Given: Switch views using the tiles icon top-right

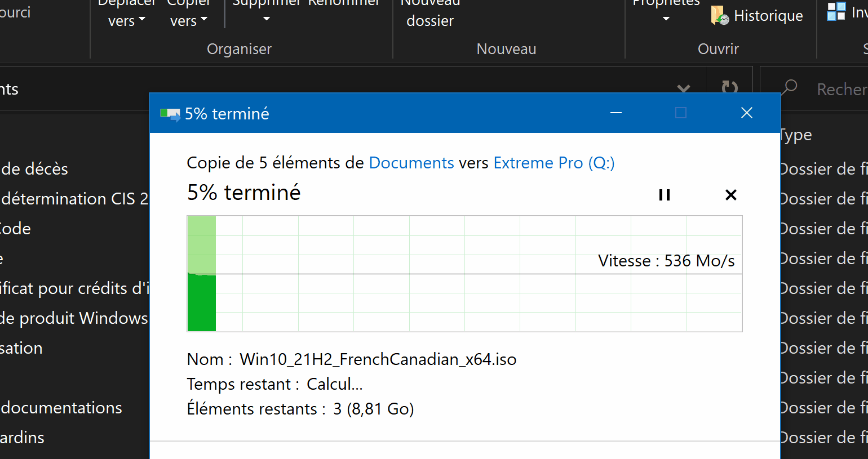Looking at the screenshot, I should coord(836,11).
